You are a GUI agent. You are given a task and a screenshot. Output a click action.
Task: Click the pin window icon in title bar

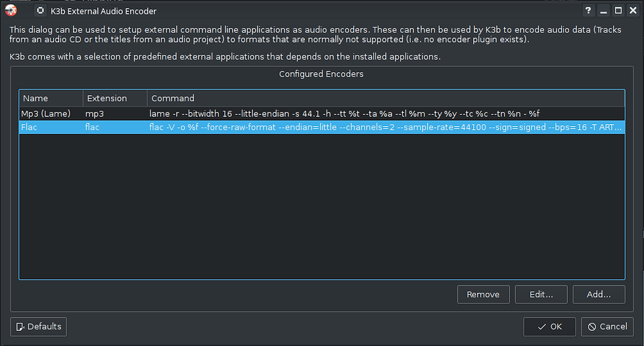(40, 11)
